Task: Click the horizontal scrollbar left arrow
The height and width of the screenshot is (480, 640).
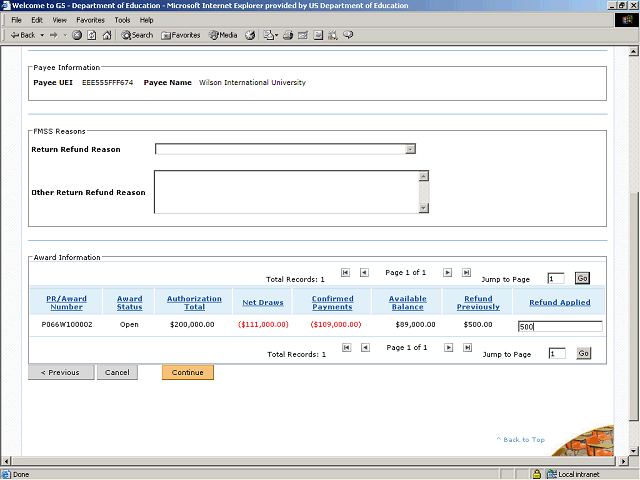Action: click(x=6, y=462)
